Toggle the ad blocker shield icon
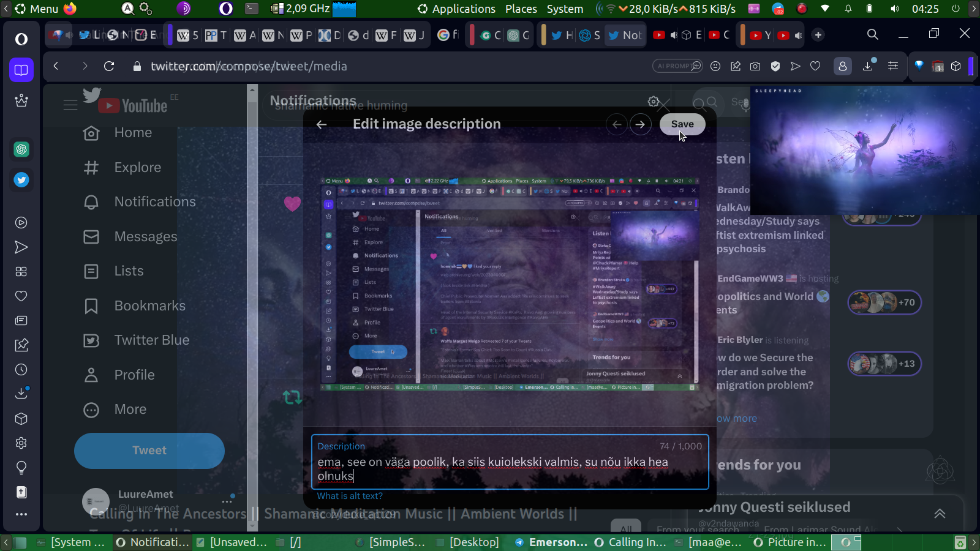Image resolution: width=980 pixels, height=551 pixels. click(775, 66)
